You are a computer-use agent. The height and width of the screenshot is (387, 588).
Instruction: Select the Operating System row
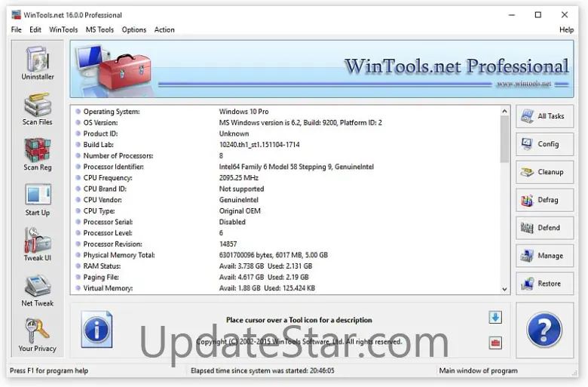point(287,112)
